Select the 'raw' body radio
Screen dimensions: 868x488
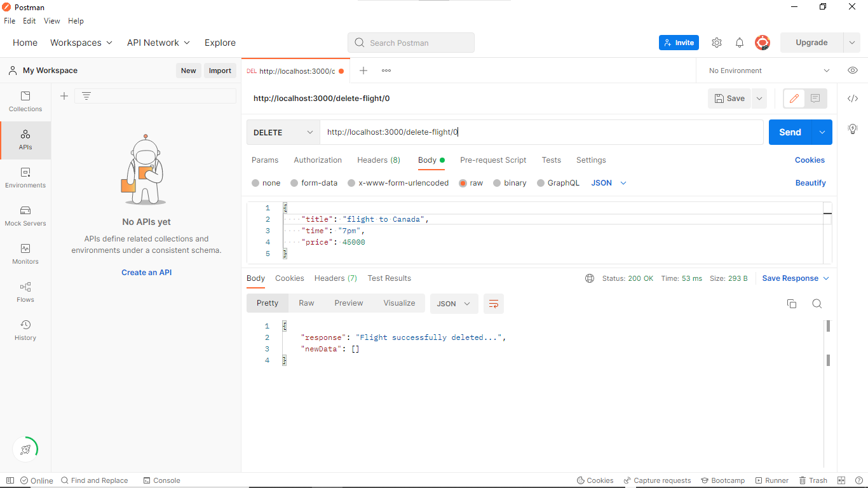coord(463,183)
